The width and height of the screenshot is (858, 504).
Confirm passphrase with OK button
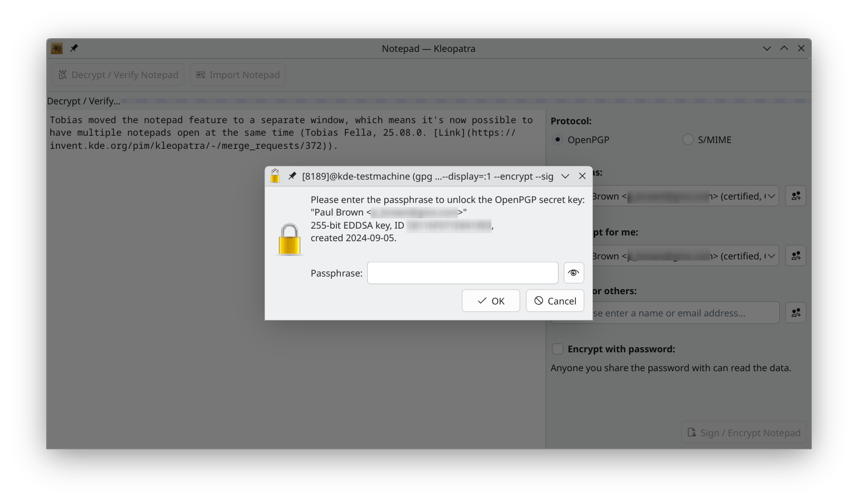point(491,300)
